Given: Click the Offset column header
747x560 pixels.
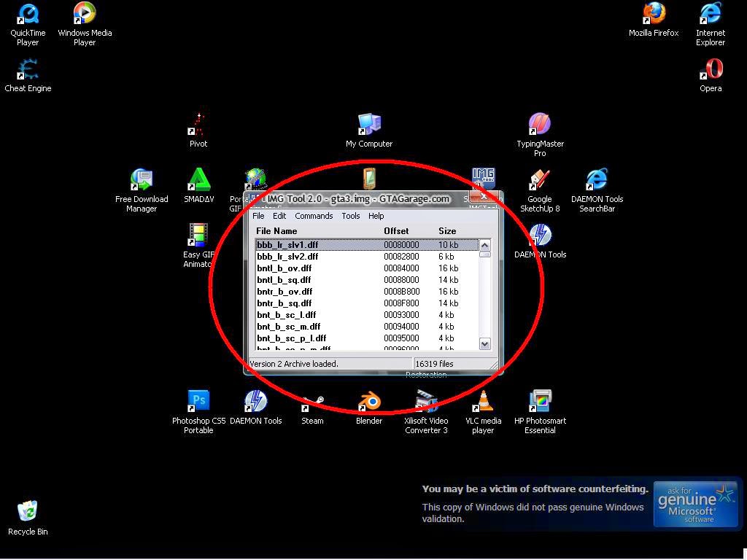Looking at the screenshot, I should pos(396,231).
